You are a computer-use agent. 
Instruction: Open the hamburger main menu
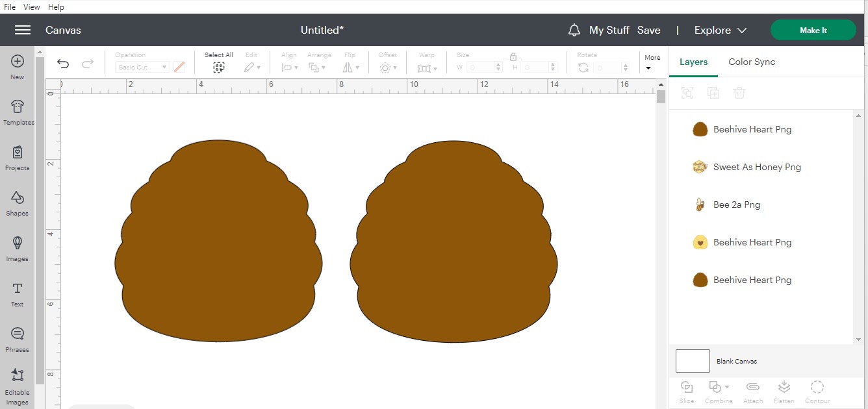coord(23,30)
